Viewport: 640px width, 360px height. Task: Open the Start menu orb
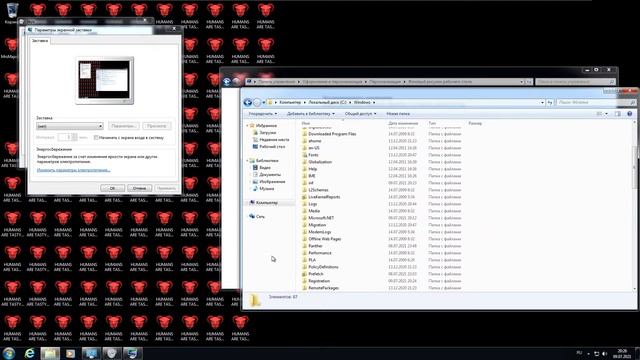click(x=9, y=353)
